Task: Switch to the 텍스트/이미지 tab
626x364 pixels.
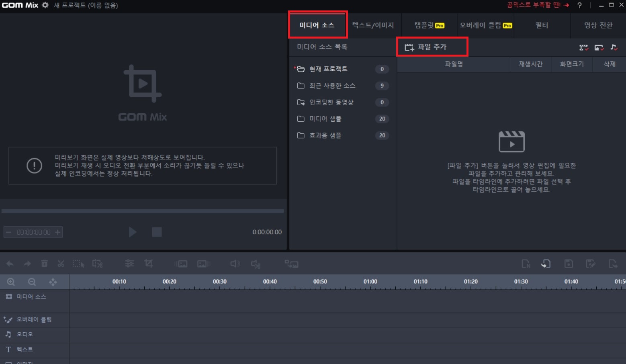Action: (373, 25)
